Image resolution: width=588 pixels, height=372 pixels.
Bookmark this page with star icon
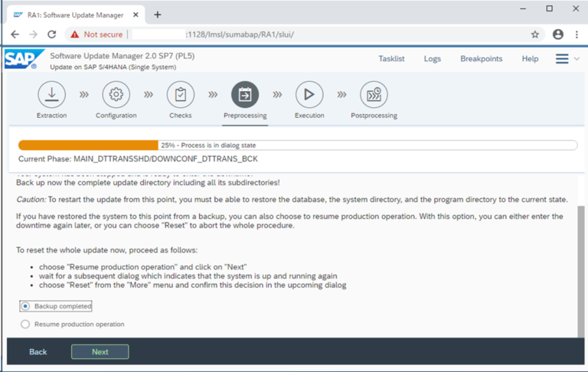tap(535, 34)
